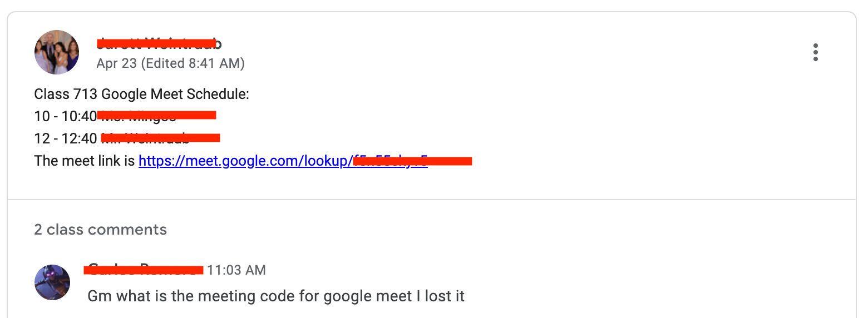Click the commenter's purple avatar image

click(52, 282)
